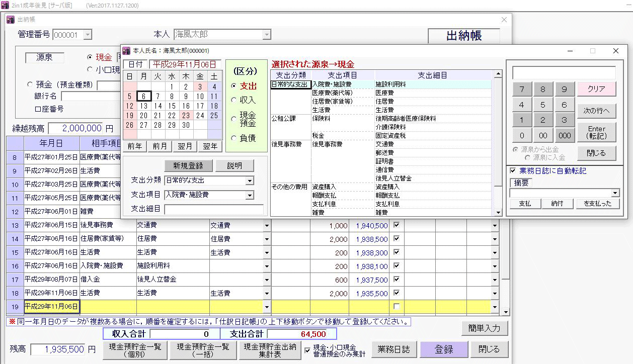
Task: Open 簡単入力 panel
Action: pyautogui.click(x=484, y=328)
